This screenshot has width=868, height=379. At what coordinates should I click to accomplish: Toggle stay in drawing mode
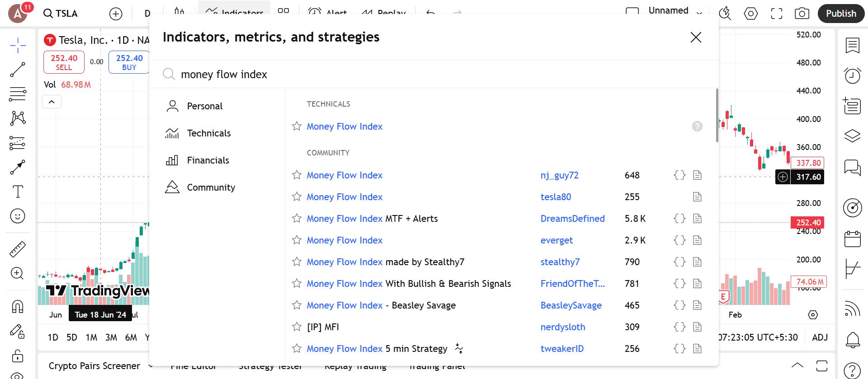coord(18,332)
